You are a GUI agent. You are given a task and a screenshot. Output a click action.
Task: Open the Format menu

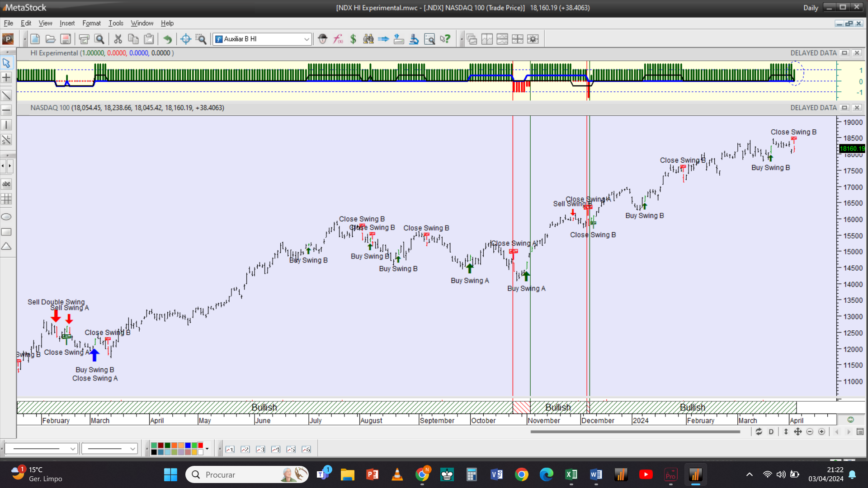pos(91,23)
